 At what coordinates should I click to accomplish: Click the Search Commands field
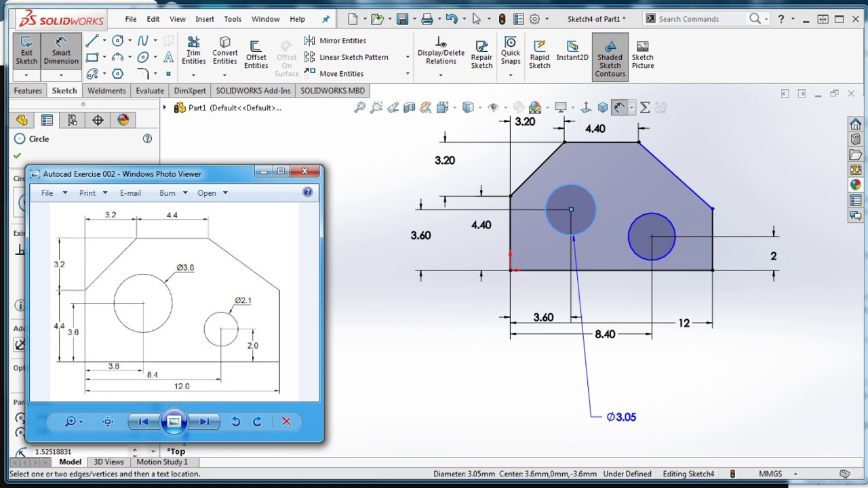[702, 19]
